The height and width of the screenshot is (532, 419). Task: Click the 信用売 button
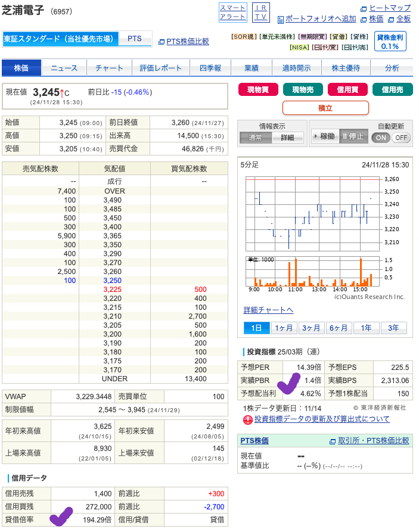point(393,89)
